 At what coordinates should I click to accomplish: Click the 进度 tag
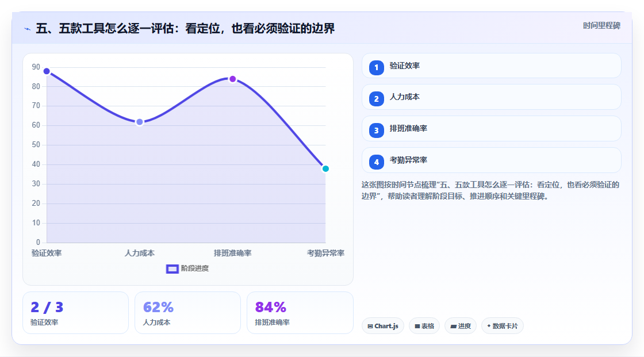461,326
